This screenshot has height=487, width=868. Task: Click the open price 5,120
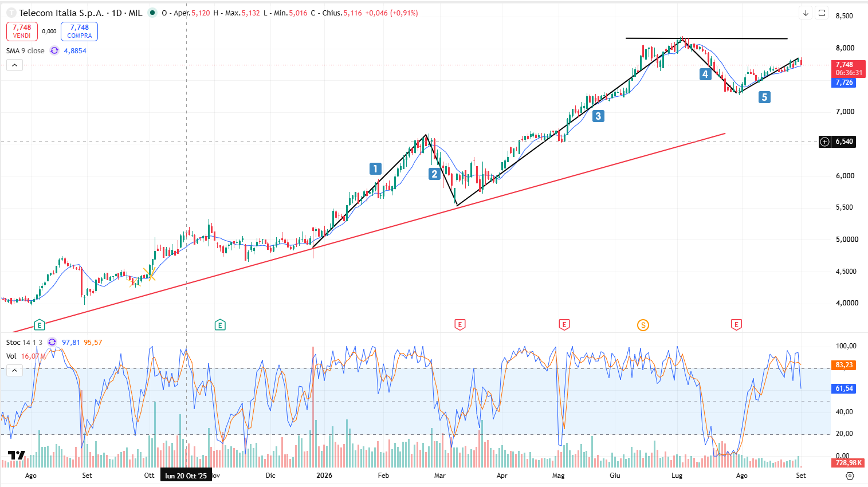point(201,13)
